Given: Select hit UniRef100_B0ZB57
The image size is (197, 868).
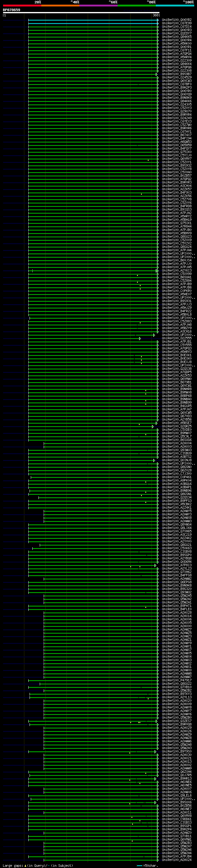Looking at the screenshot, I should 177,176.
